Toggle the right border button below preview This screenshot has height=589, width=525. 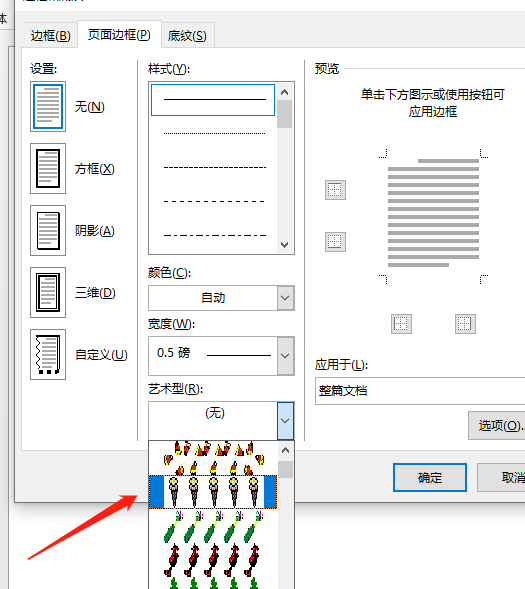(465, 324)
